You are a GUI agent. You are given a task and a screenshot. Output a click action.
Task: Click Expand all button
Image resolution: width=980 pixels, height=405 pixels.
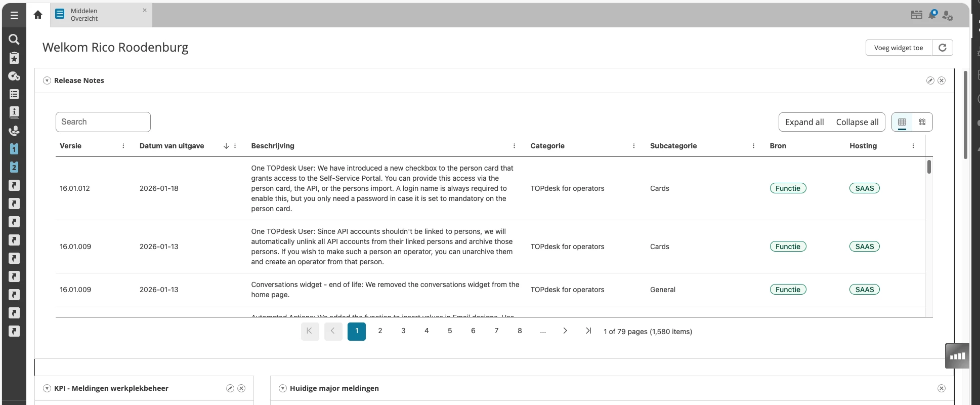tap(804, 122)
